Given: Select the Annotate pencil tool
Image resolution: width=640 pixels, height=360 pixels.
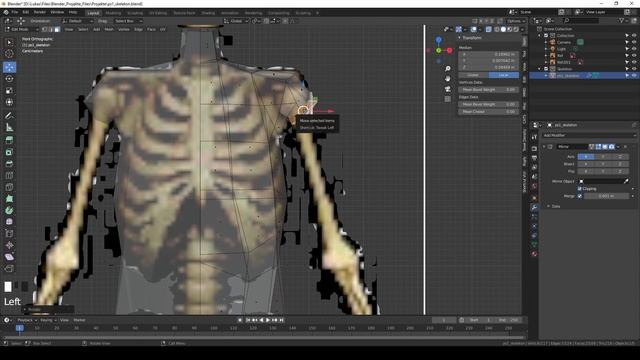Looking at the screenshot, I should pyautogui.click(x=9, y=116).
